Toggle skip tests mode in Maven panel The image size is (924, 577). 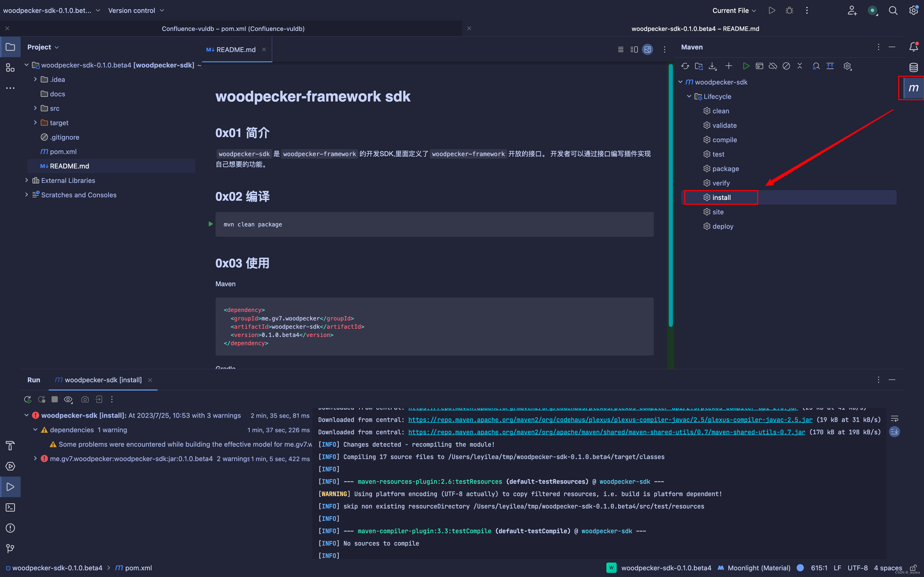click(787, 66)
